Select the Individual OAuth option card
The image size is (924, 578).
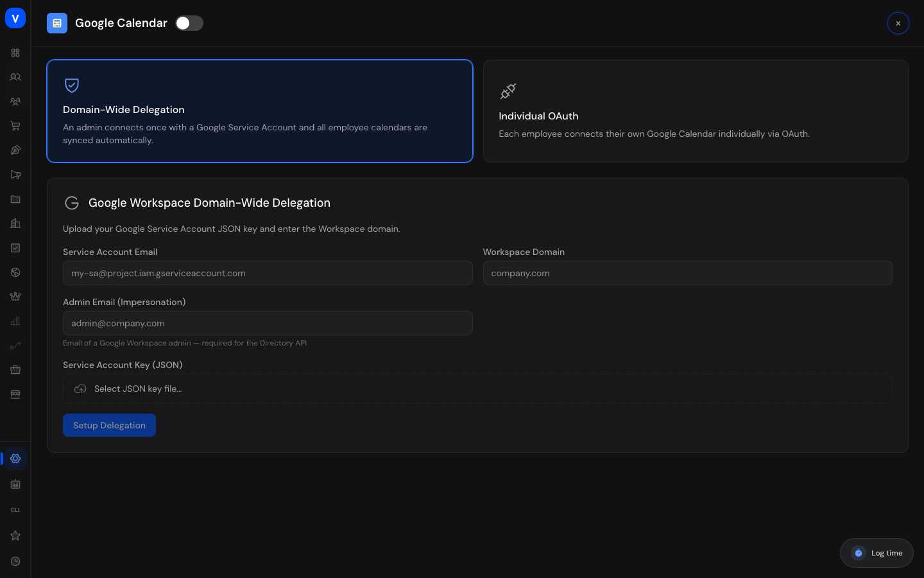696,111
